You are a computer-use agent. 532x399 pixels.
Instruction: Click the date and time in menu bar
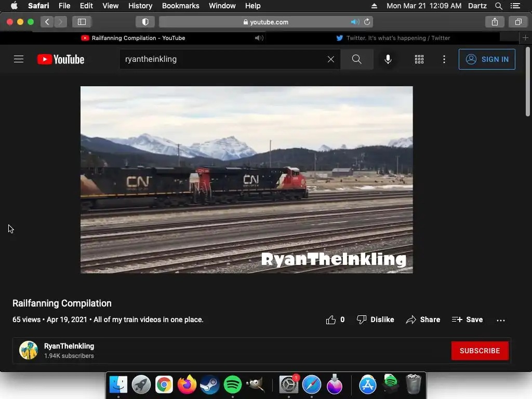[x=424, y=6]
